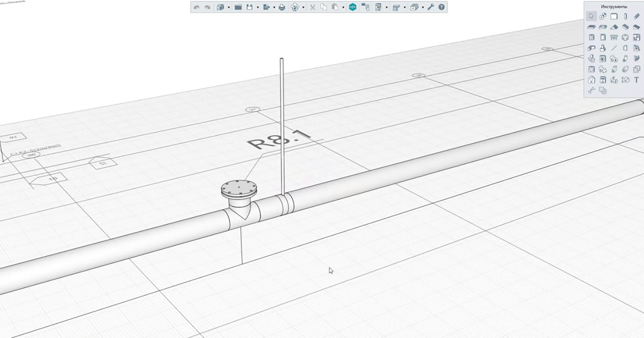Screen dimensions: 644x338
Task: Undo the last action in toolbar
Action: (196, 7)
